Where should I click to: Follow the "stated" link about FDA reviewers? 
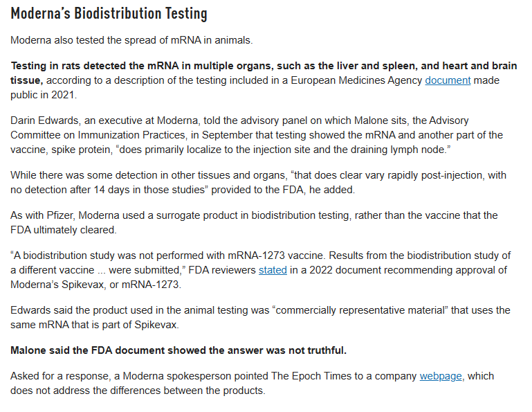click(x=273, y=270)
